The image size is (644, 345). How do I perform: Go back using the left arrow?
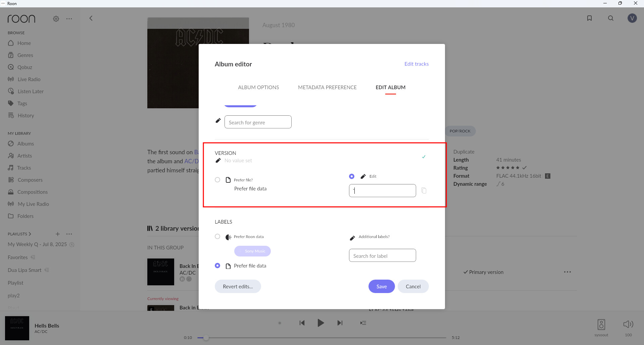coord(91,18)
